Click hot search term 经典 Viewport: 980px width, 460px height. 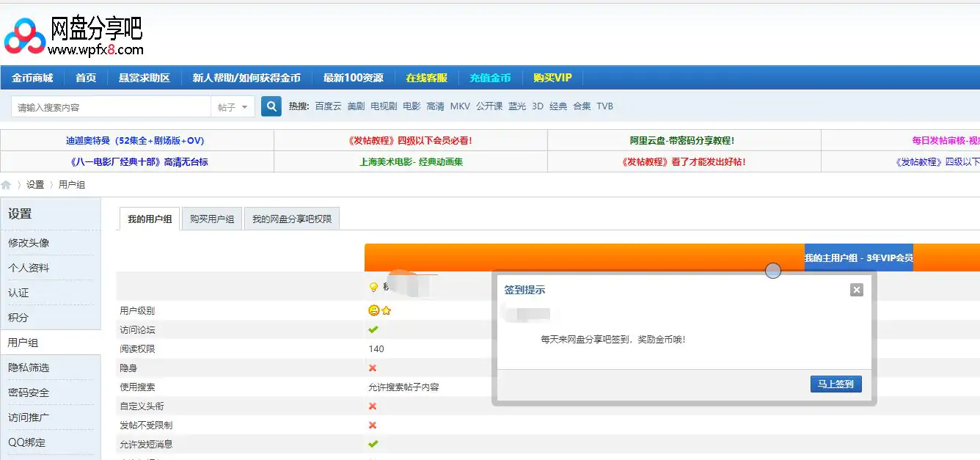(x=558, y=106)
